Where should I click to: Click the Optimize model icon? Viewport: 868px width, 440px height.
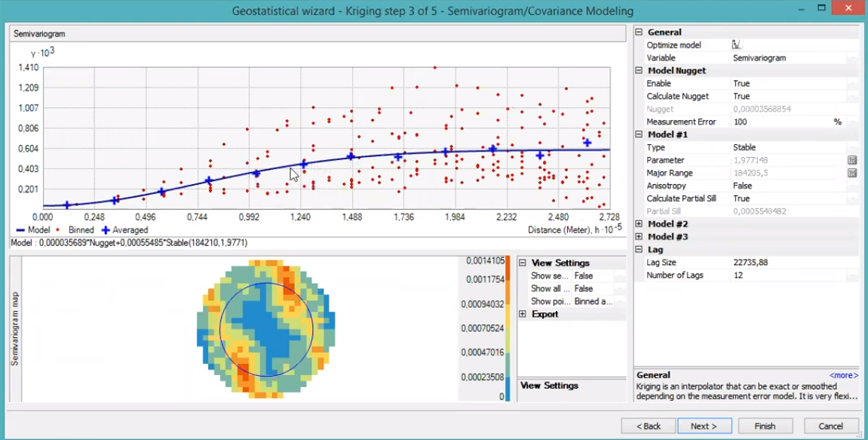737,45
